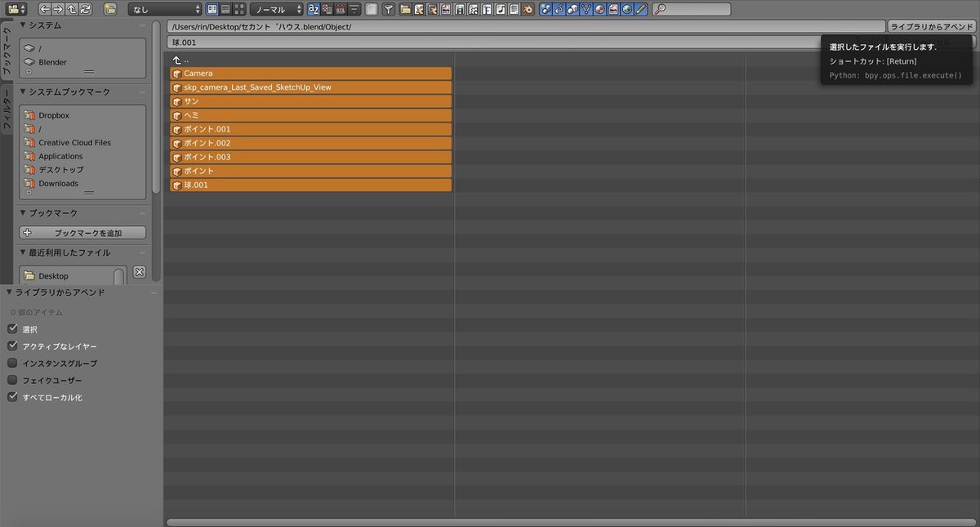Click the search magnifier field in header
The height and width of the screenshot is (527, 980).
692,9
